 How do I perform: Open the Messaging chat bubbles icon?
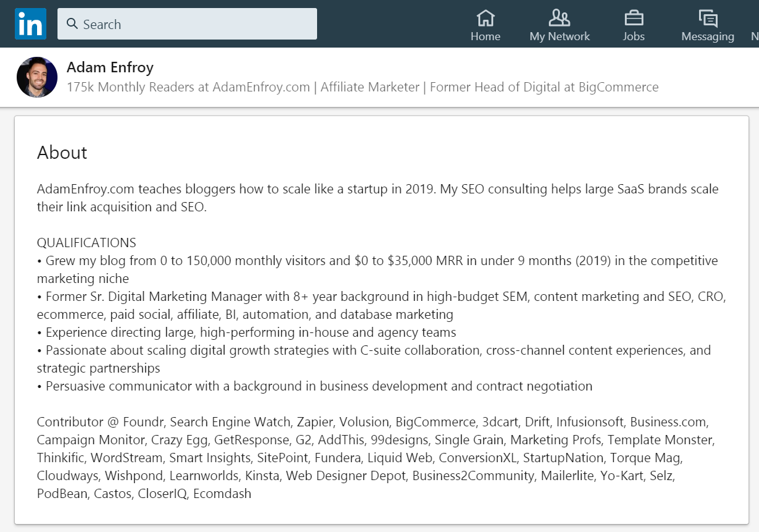pyautogui.click(x=708, y=18)
